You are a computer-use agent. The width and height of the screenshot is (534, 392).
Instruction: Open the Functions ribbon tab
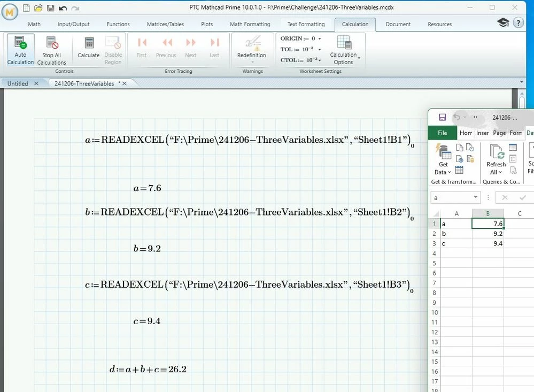coord(118,24)
